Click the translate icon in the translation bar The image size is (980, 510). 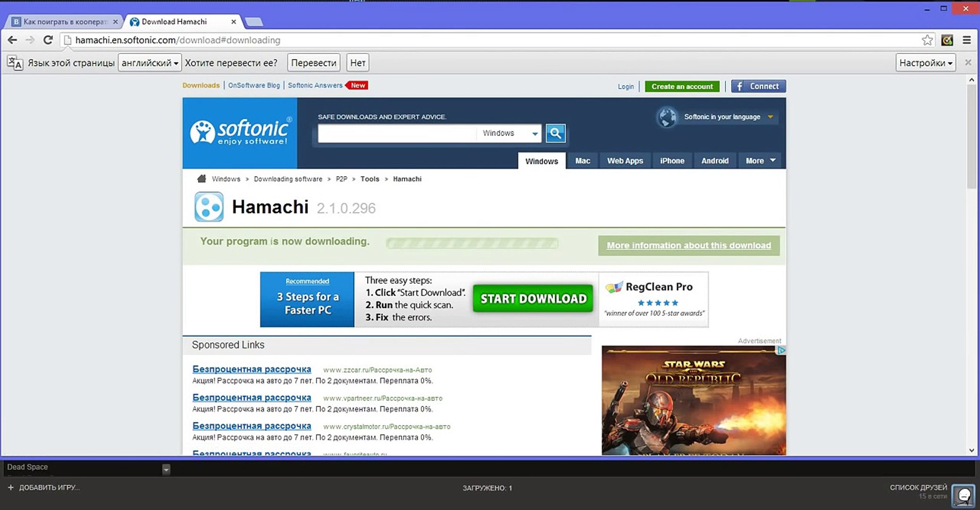[15, 63]
